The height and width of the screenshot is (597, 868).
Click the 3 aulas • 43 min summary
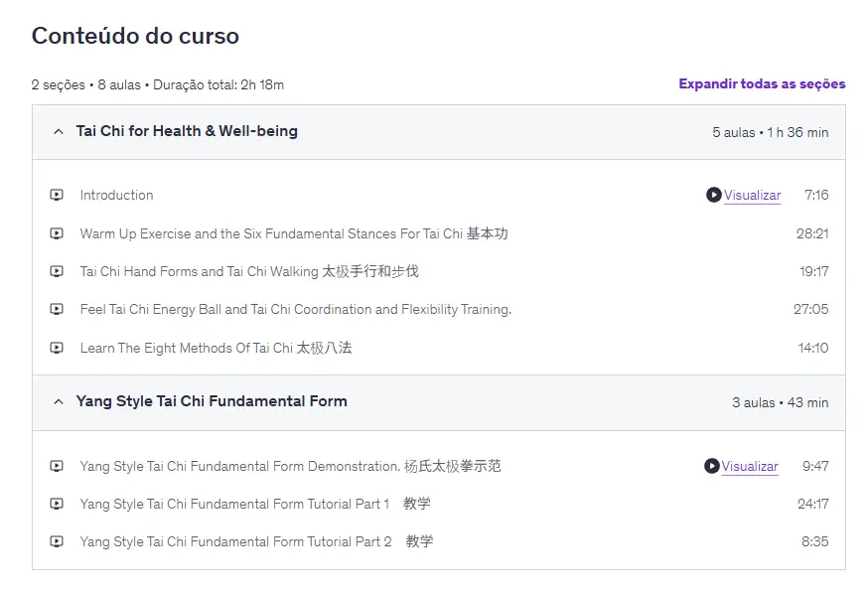click(x=780, y=402)
